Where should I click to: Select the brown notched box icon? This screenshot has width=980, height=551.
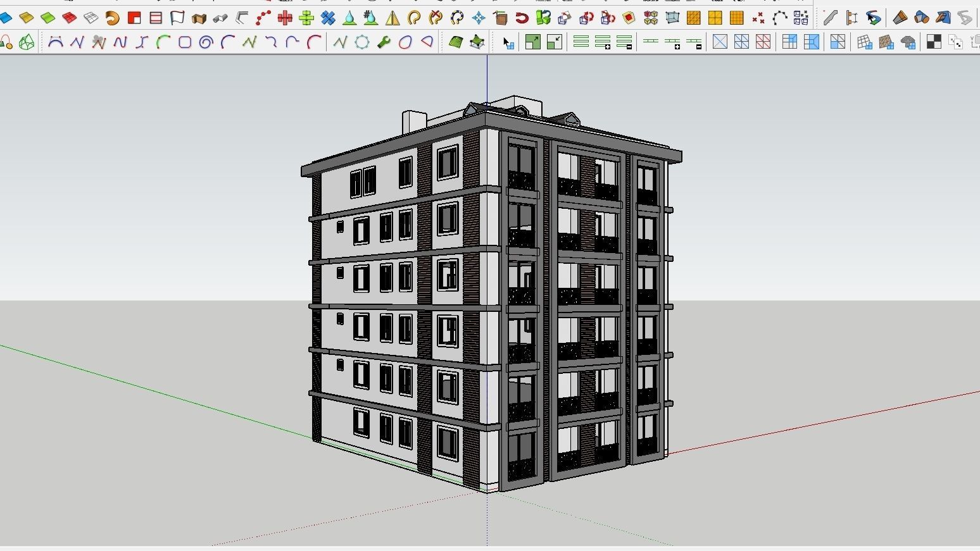tap(199, 18)
